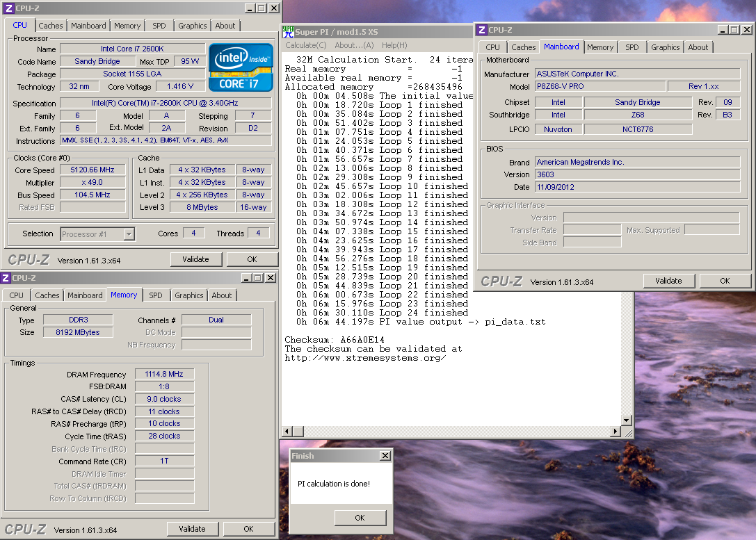Click the Core Speed value 5120.66 MHz
The image size is (756, 540).
click(x=93, y=170)
